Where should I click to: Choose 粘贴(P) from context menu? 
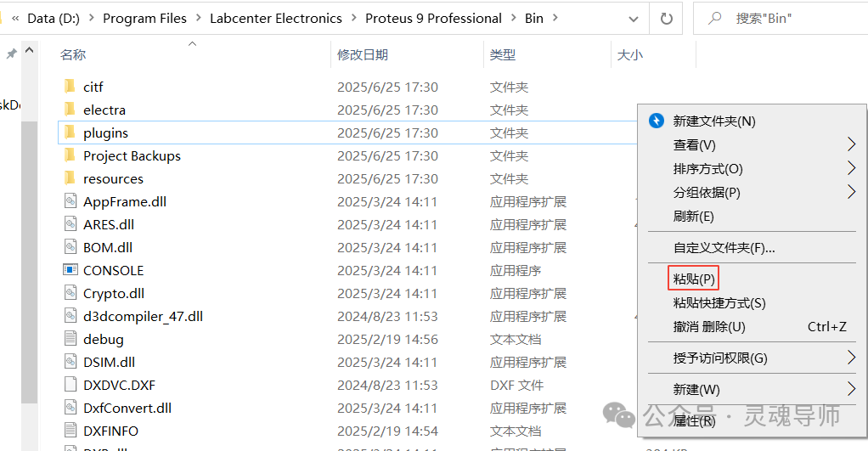click(694, 279)
